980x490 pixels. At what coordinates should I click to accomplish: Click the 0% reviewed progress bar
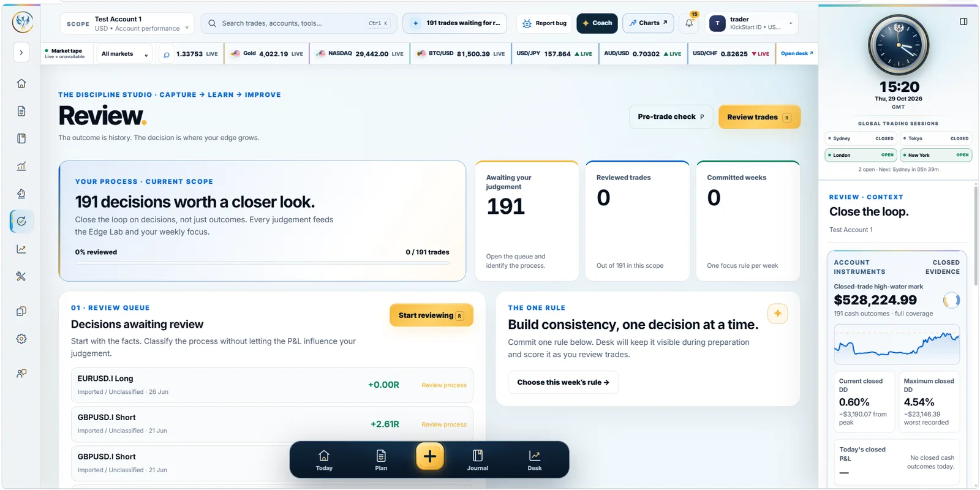262,263
